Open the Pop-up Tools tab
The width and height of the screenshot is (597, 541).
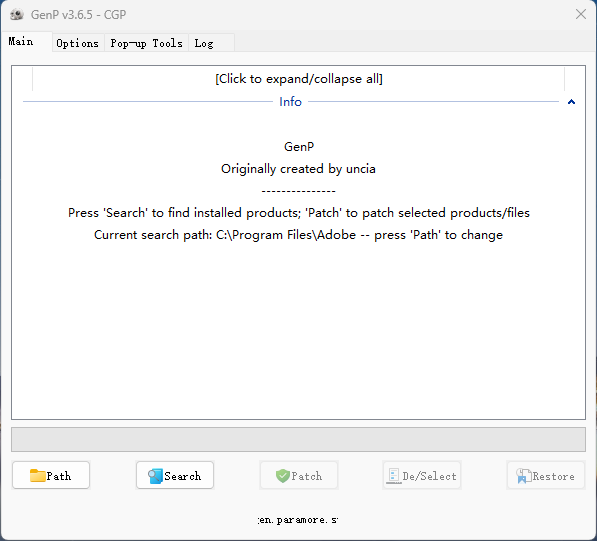click(x=146, y=43)
